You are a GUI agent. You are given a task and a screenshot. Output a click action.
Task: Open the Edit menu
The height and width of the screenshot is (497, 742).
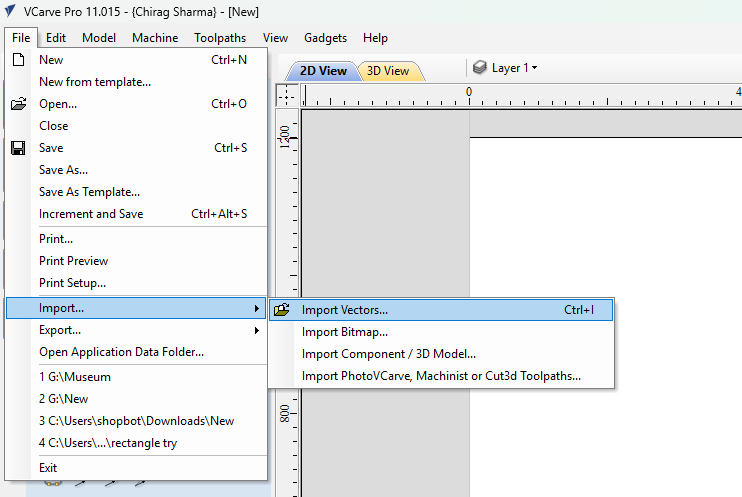coord(56,38)
